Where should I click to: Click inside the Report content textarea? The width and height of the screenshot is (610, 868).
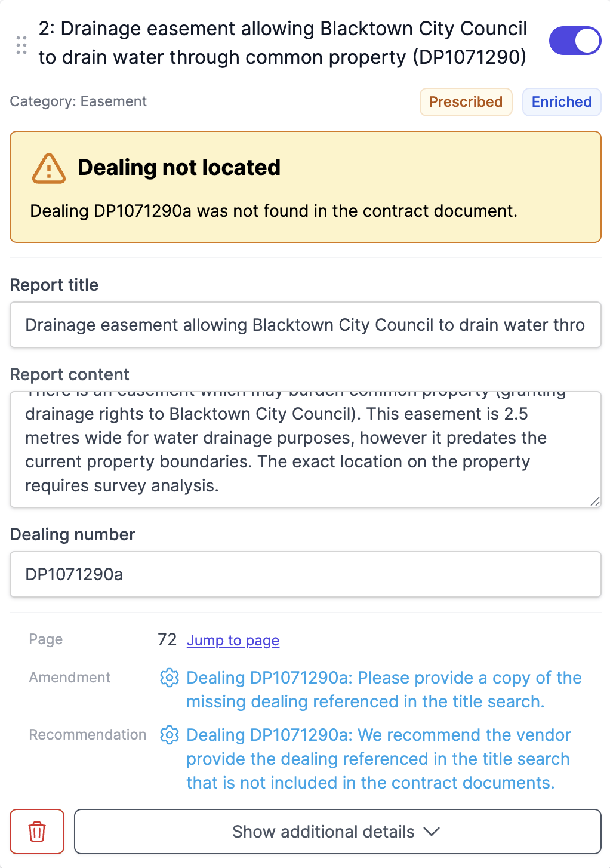305,450
